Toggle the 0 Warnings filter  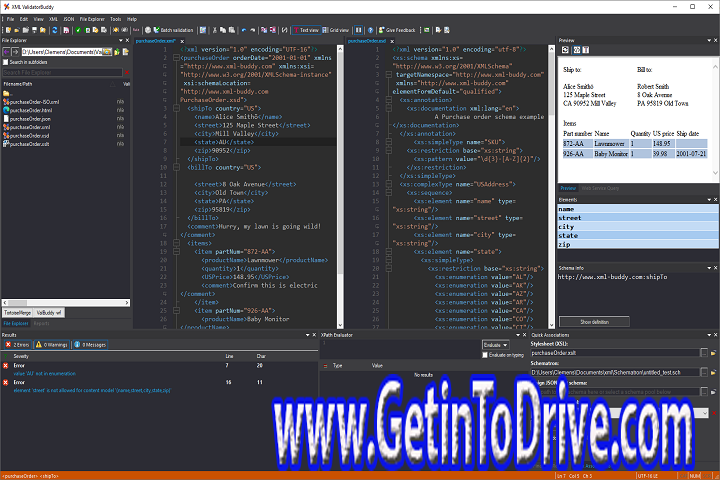[x=51, y=344]
